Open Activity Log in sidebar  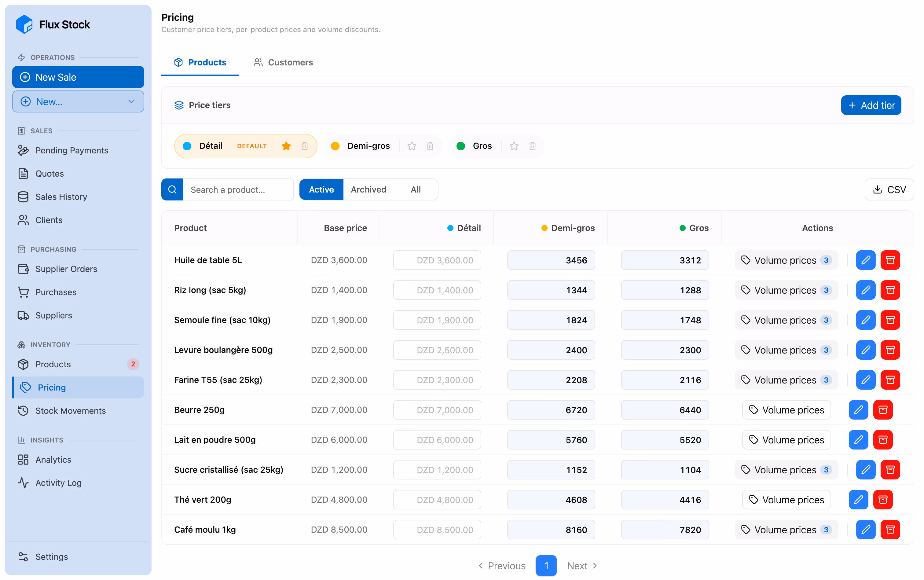78,483
